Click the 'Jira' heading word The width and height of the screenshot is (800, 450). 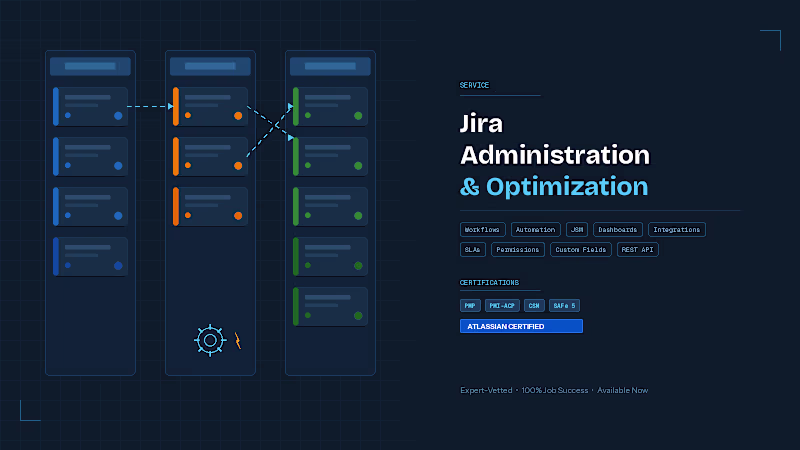click(x=481, y=123)
